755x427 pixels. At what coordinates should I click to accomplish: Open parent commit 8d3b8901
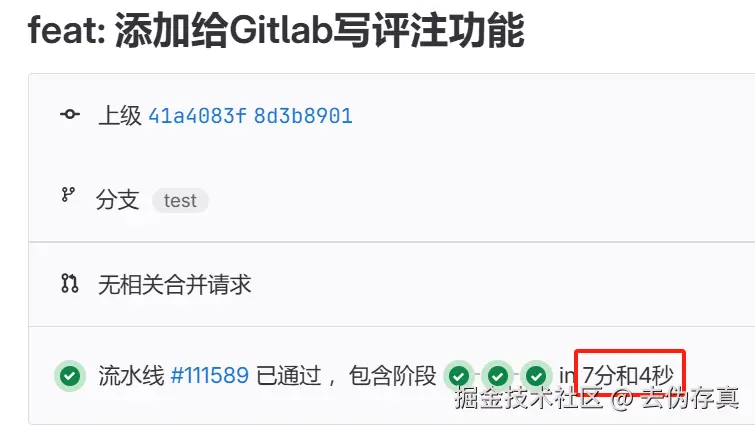point(303,116)
